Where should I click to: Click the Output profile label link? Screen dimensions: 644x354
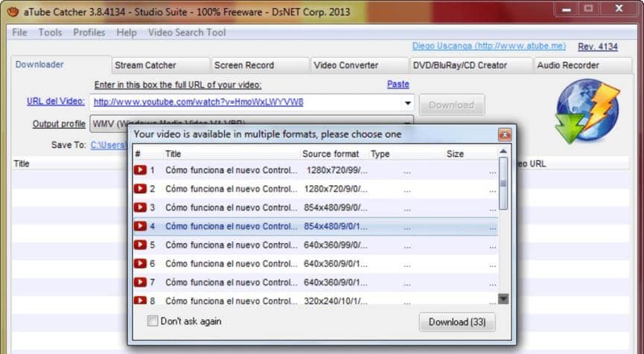59,124
